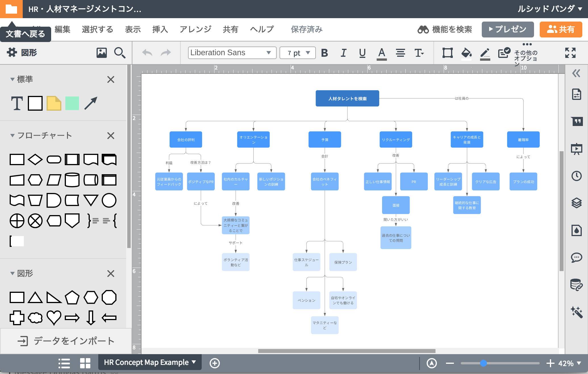
Task: Open the text options dropdown
Action: [x=419, y=53]
